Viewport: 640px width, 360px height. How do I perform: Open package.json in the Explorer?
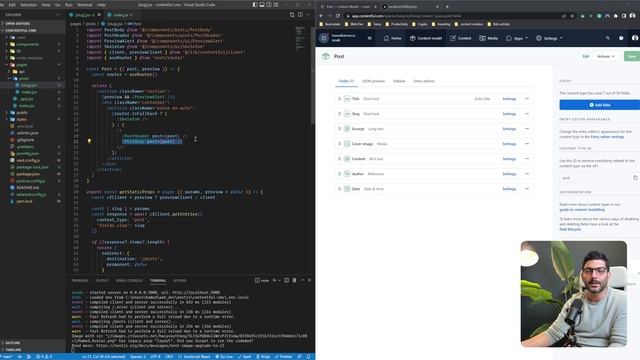[28, 174]
